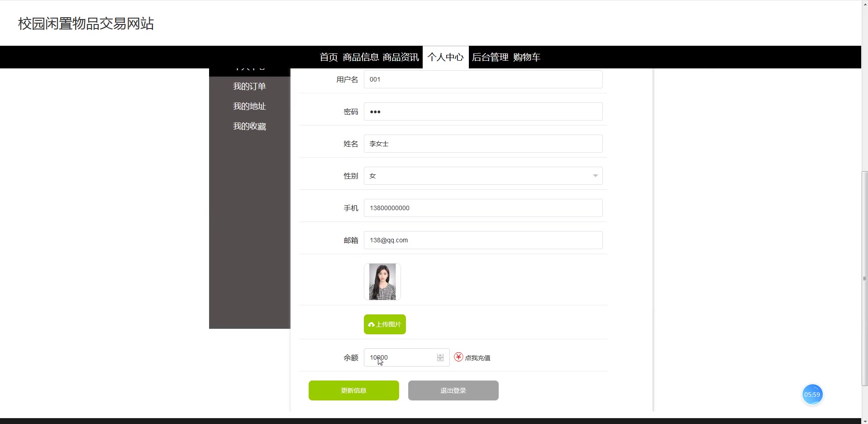The image size is (868, 424).
Task: Open 商品资讯 in the navigation bar
Action: 401,57
